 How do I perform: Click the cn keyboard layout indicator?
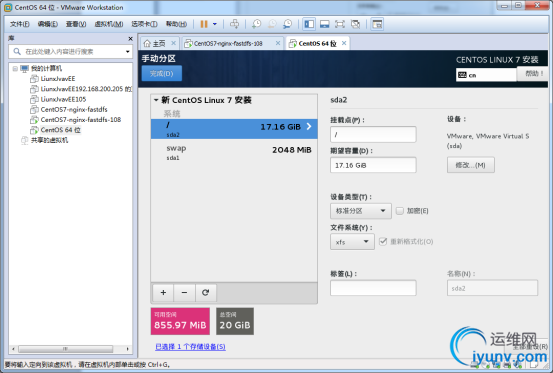coord(486,75)
